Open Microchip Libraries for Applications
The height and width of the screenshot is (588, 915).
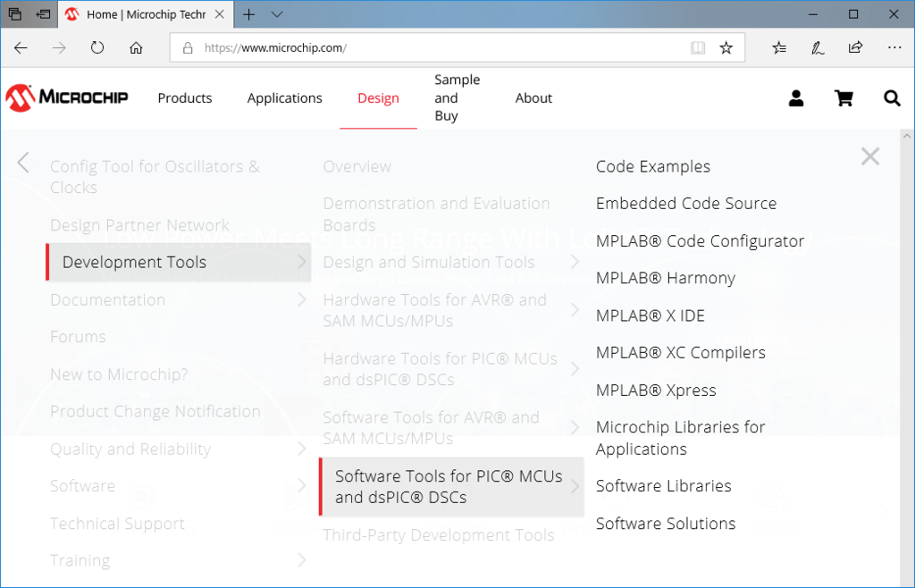[x=680, y=438]
